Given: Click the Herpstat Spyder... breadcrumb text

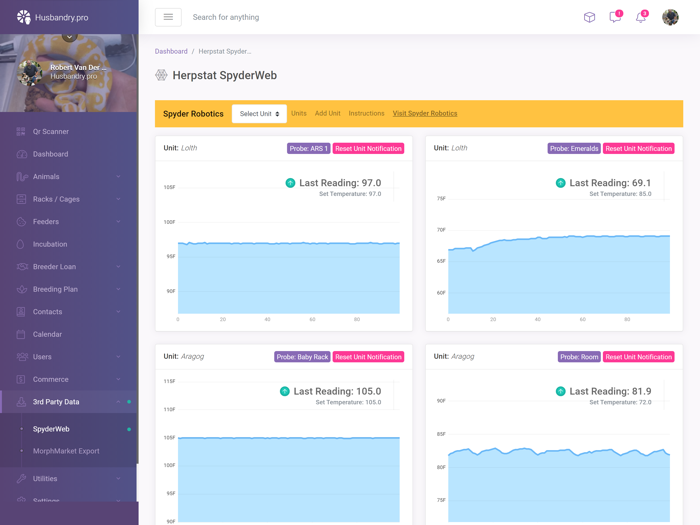Looking at the screenshot, I should point(225,51).
